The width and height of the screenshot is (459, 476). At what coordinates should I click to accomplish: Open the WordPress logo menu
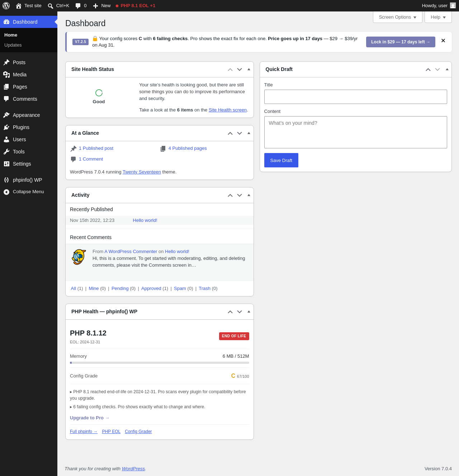pos(6,6)
